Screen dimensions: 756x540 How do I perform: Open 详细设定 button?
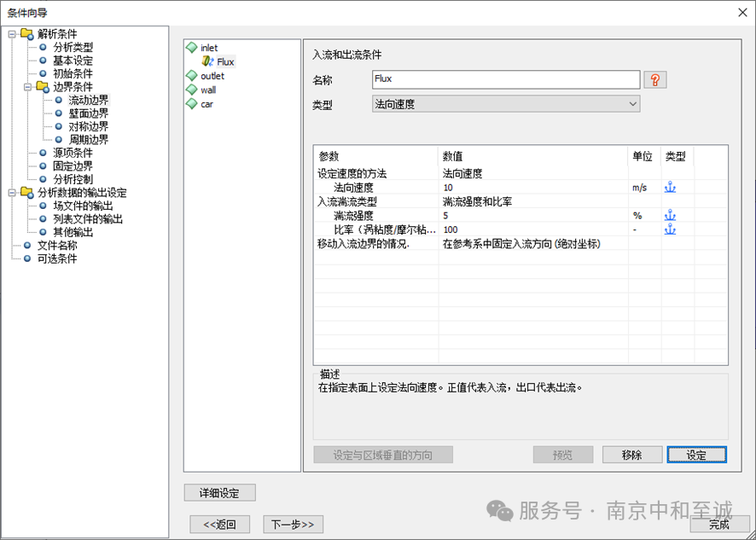tap(219, 493)
